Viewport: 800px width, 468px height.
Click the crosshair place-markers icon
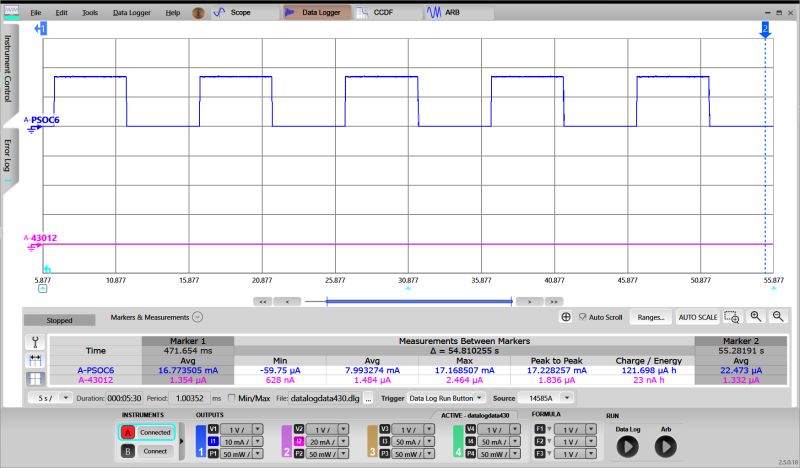[566, 317]
